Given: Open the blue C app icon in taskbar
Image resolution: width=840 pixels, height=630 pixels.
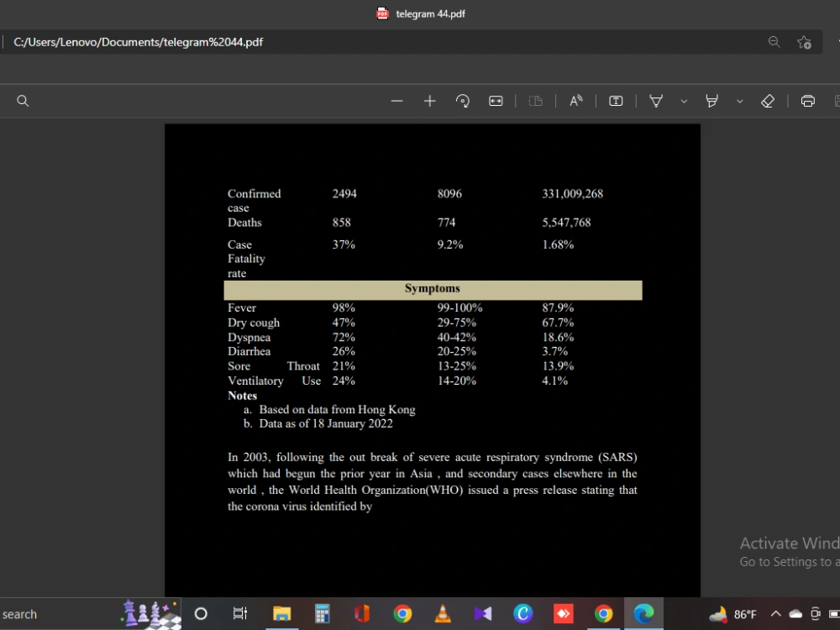Looking at the screenshot, I should click(522, 614).
